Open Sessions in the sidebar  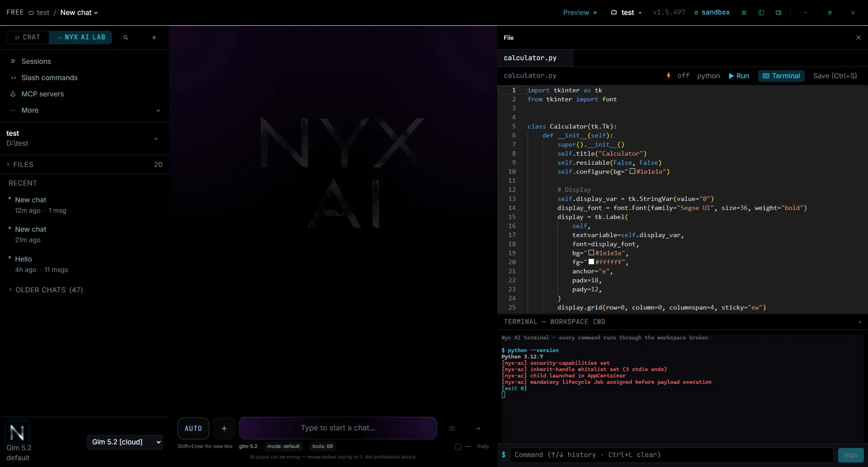pos(85,62)
